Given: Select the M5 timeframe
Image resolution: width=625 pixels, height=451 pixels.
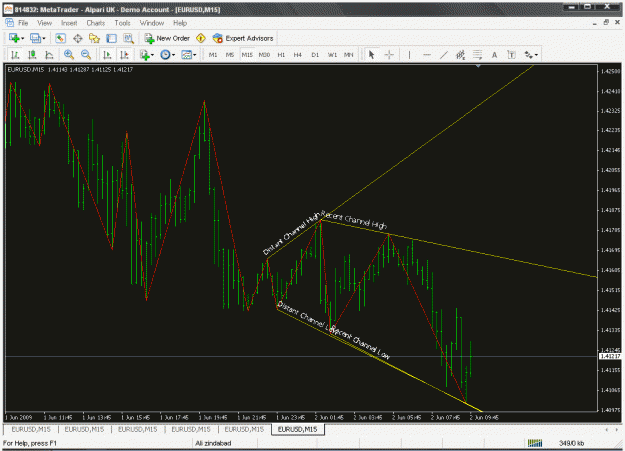Looking at the screenshot, I should coord(230,55).
